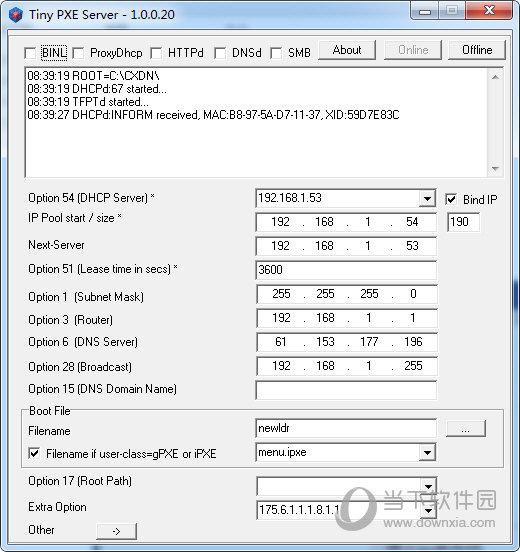Close the Tiny PXE Server window
Screen dimensions: 520x552
click(x=489, y=11)
